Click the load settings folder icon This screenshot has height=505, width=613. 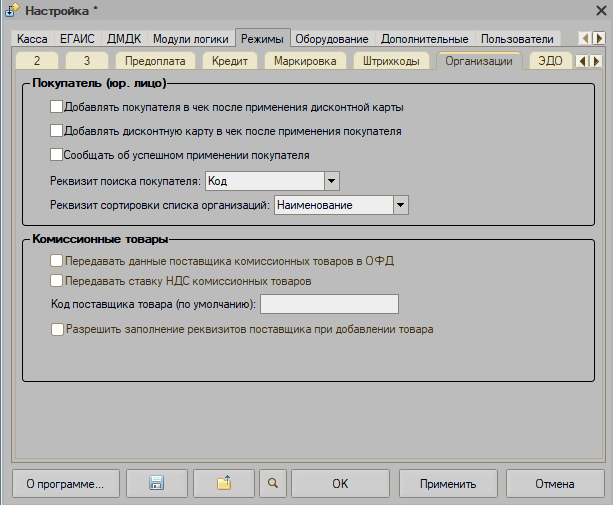[224, 484]
